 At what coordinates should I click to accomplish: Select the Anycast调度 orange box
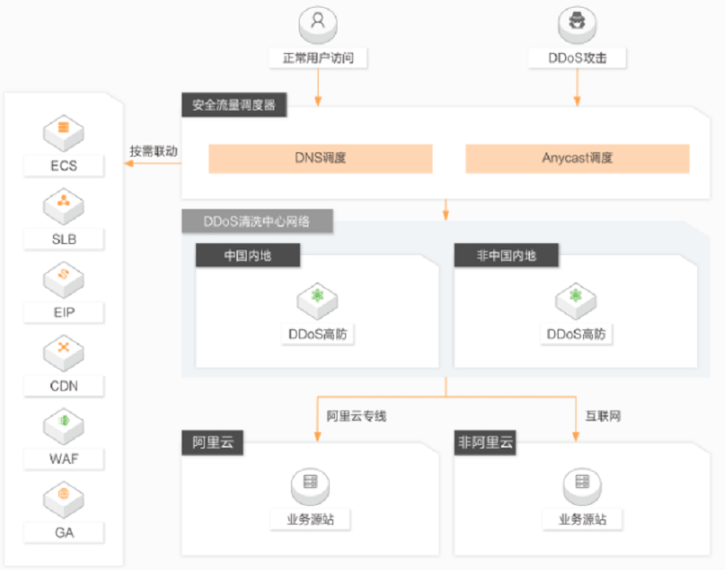coord(577,158)
